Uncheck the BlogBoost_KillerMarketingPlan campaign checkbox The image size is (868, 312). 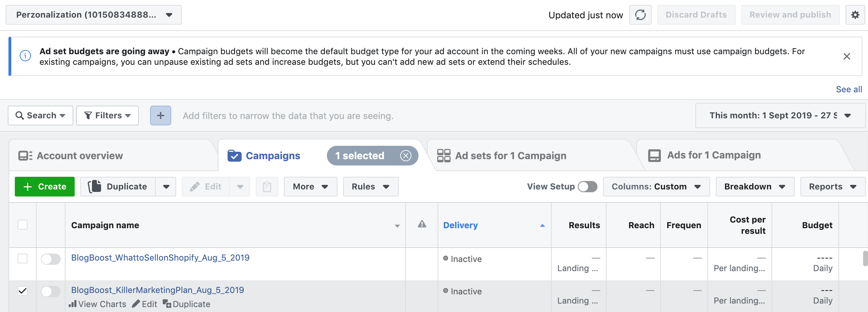pyautogui.click(x=23, y=291)
